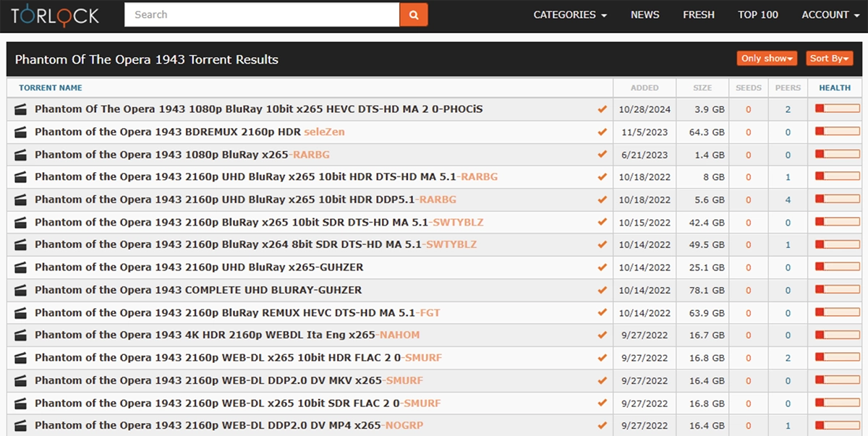Click movie icon for 10bit HDR FLAC SMURF
868x436 pixels.
pos(21,357)
